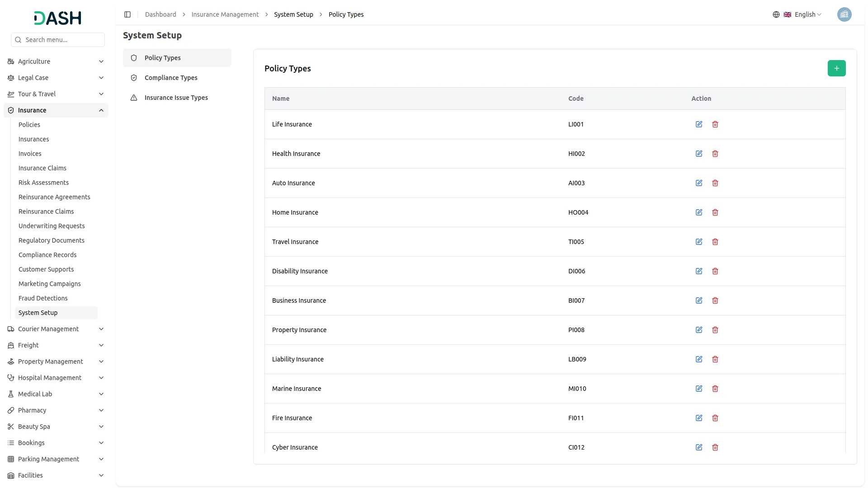Click the globe language icon in the header

(x=776, y=14)
